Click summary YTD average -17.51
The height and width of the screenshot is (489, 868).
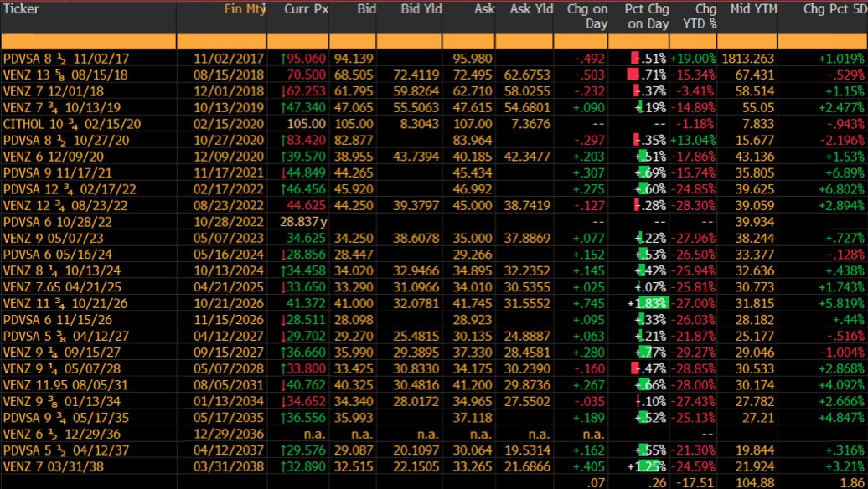coord(697,482)
